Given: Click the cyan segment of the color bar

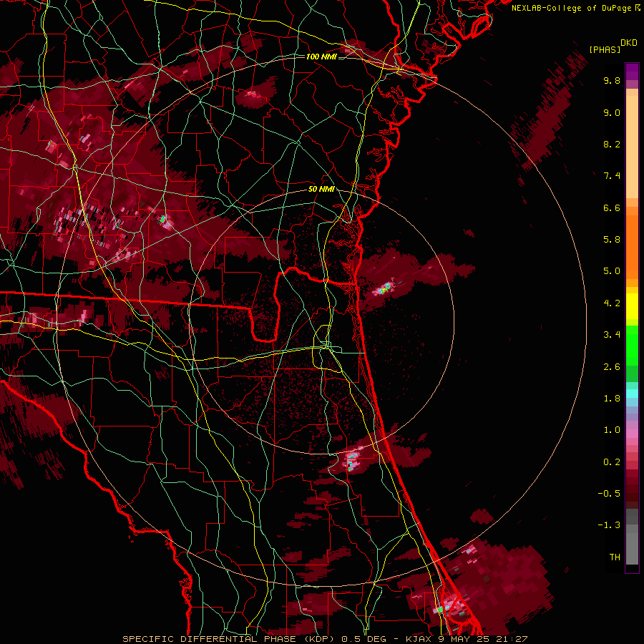Looking at the screenshot, I should [x=632, y=394].
